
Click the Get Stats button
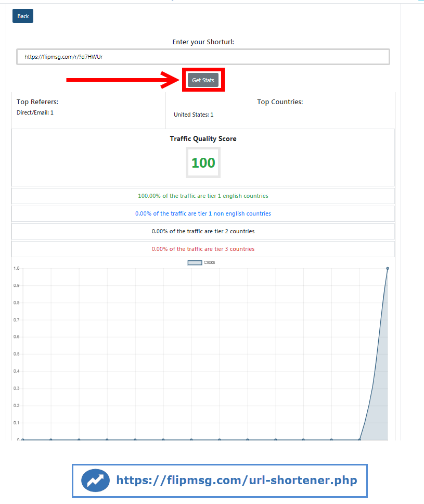(203, 80)
